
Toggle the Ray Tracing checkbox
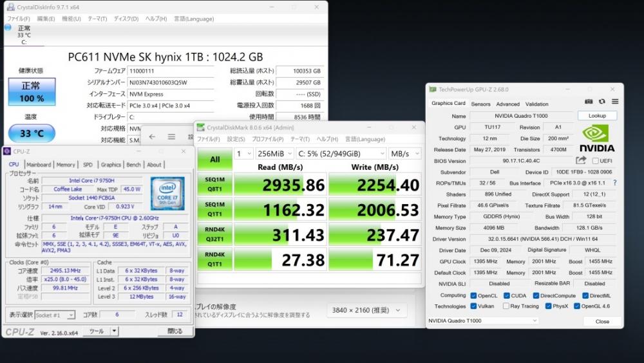506,306
